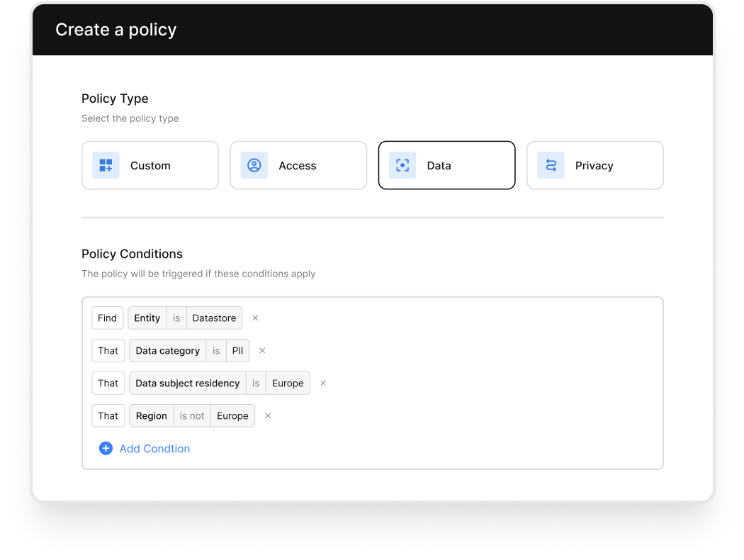
Task: Click the Data policy scan icon
Action: click(x=402, y=165)
